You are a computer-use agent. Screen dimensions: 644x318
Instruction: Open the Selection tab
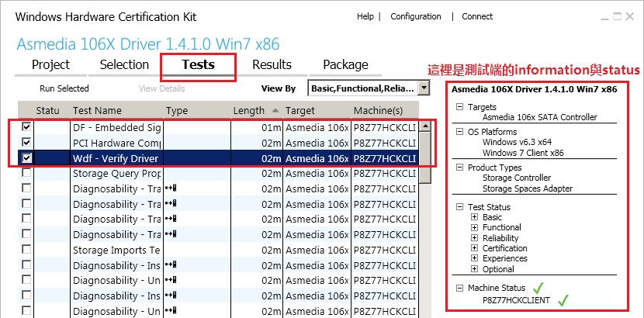point(124,65)
